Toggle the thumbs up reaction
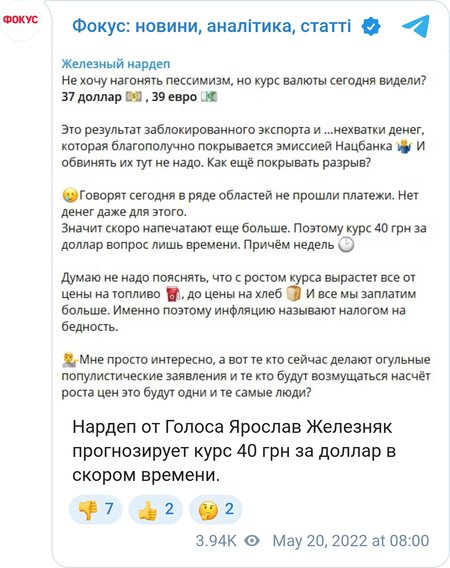Viewport: 450px width, 568px height. pos(155,509)
